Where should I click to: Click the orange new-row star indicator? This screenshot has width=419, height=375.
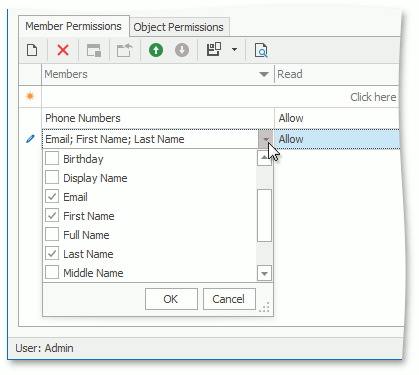(x=30, y=96)
